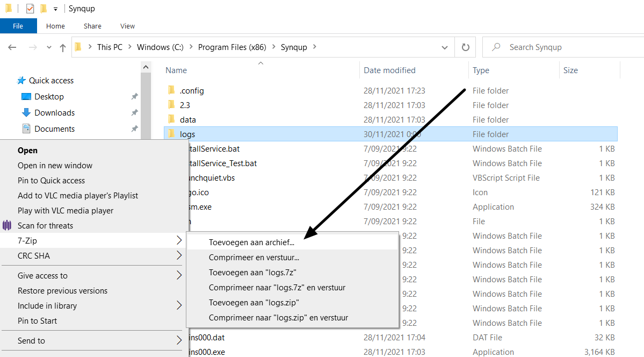Choose Comprimeer naar "logs.zip" en verstuur
The height and width of the screenshot is (357, 644).
(x=292, y=318)
